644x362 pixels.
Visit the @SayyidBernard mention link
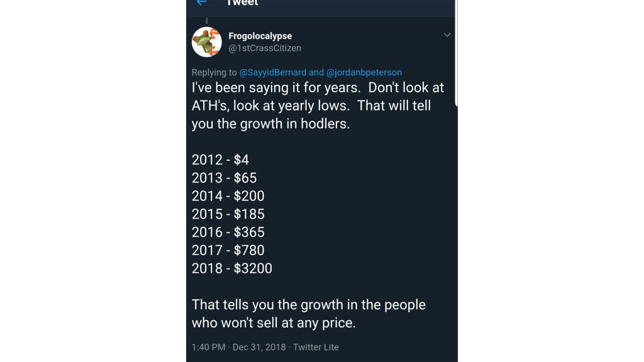pyautogui.click(x=273, y=72)
